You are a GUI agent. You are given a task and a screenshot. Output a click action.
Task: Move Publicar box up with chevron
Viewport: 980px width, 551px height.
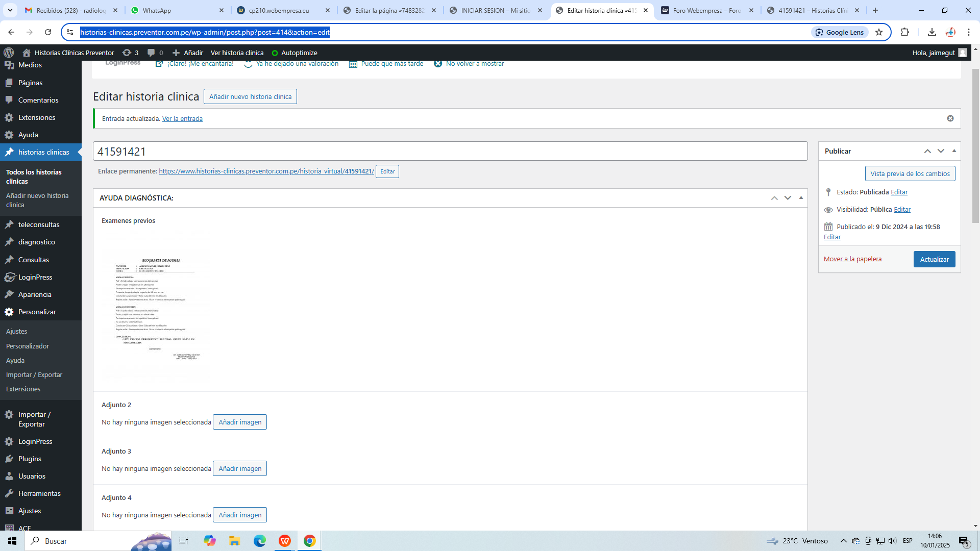coord(927,151)
